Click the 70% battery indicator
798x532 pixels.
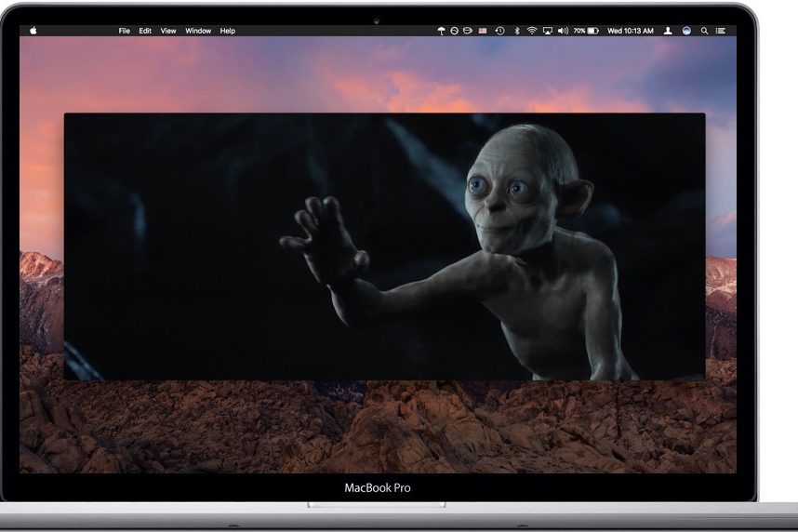(x=586, y=31)
